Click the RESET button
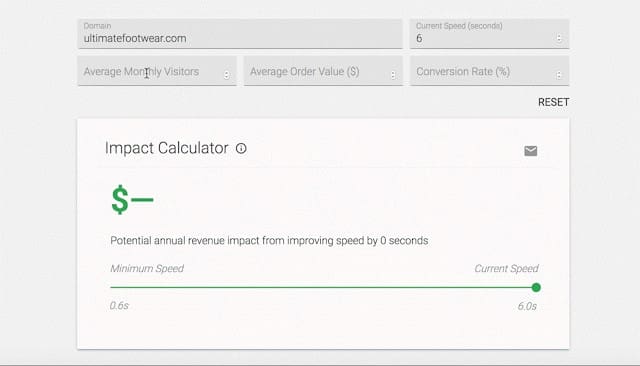Screen dimensions: 640x366 click(553, 102)
